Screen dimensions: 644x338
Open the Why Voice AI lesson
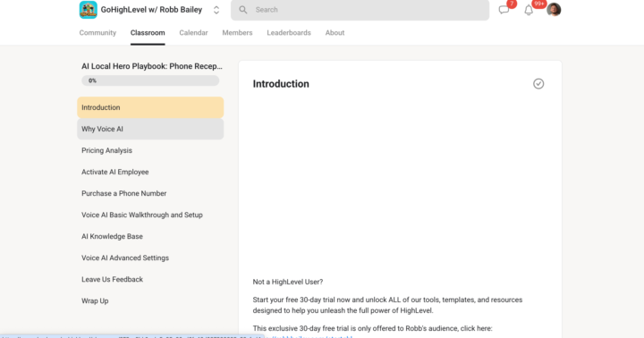click(150, 129)
